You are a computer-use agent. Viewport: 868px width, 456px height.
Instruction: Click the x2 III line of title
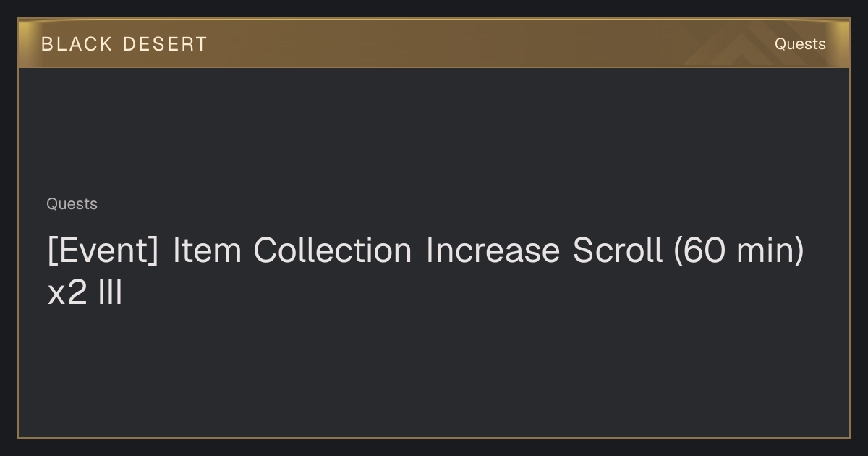point(85,294)
